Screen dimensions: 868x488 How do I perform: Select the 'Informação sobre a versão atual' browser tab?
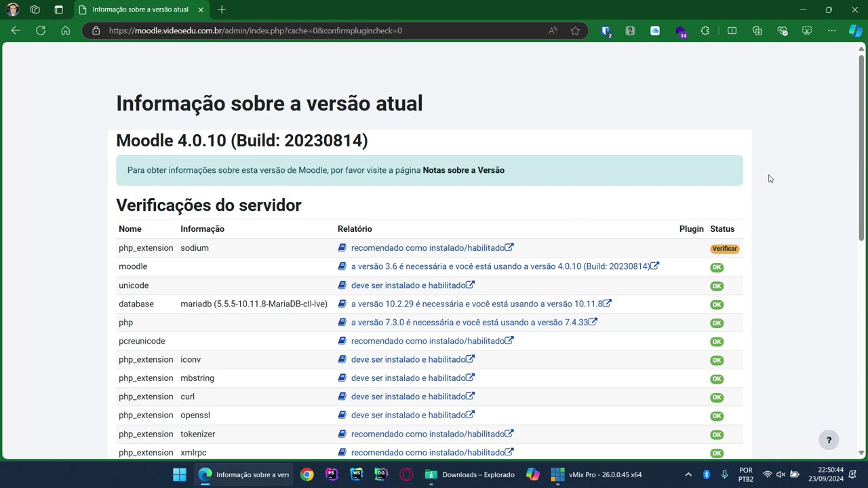[x=140, y=9]
